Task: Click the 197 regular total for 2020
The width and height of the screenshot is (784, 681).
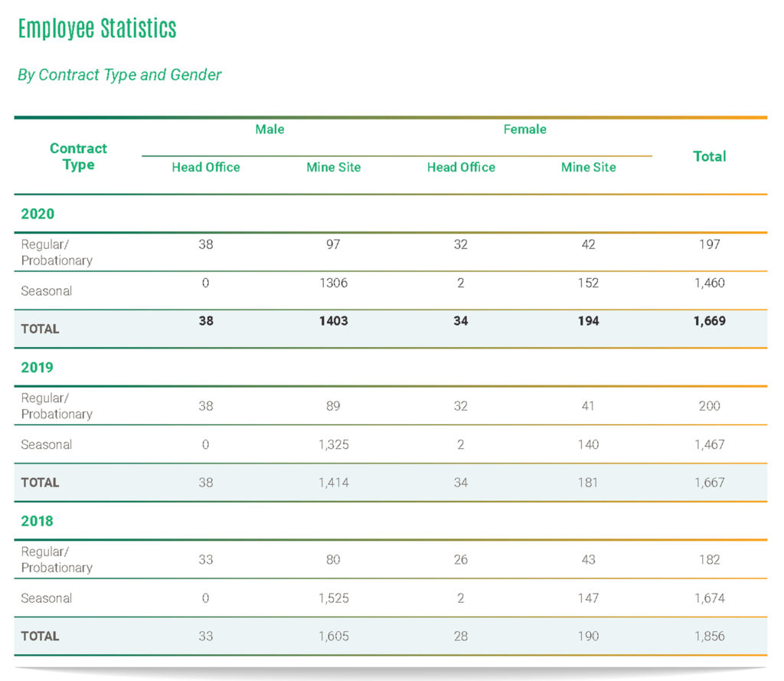Action: coord(709,244)
